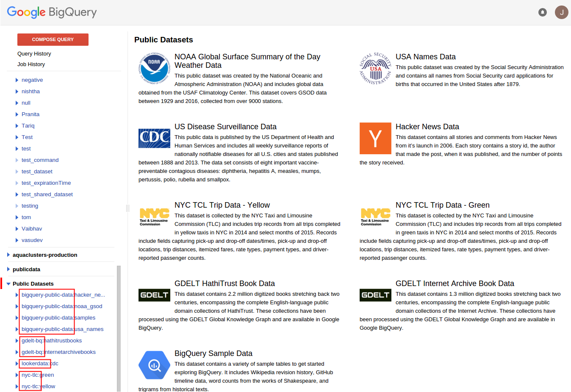Expand the Tariq dataset arrow

pyautogui.click(x=17, y=126)
